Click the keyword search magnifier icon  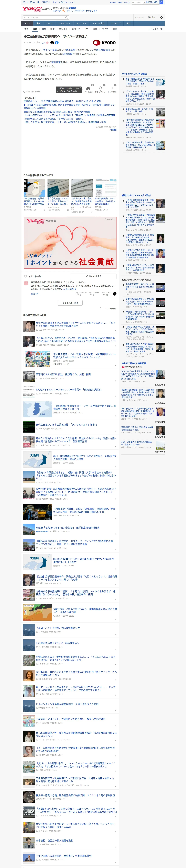point(66,18)
